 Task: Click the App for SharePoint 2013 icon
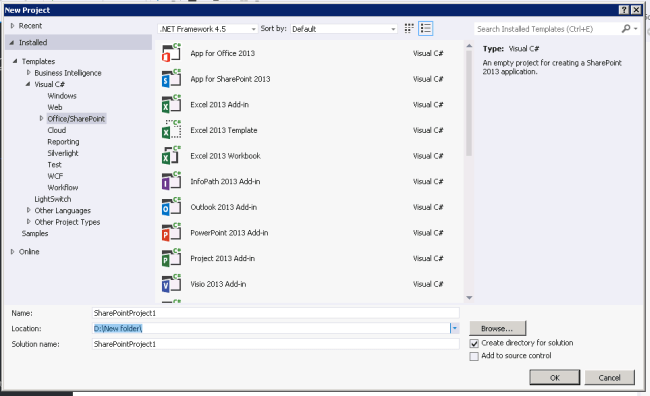[171, 79]
